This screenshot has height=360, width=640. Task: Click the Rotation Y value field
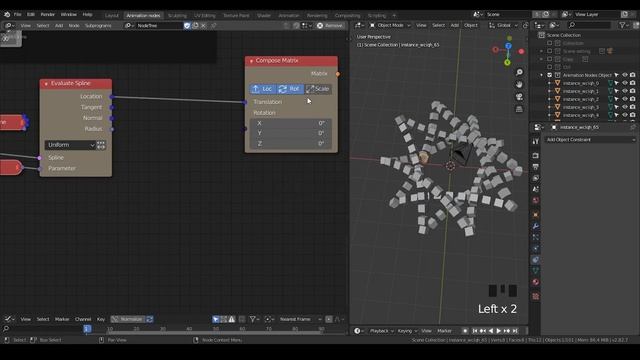(x=291, y=133)
